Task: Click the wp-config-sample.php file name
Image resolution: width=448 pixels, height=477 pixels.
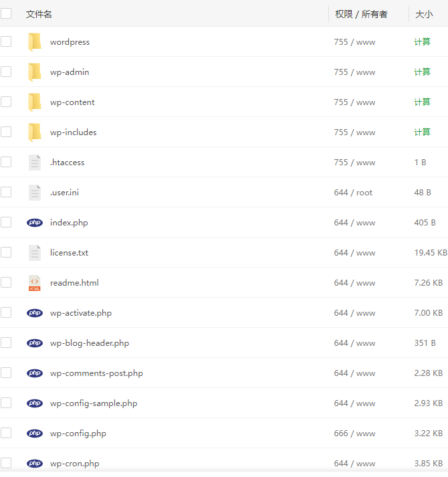Action: pos(94,403)
